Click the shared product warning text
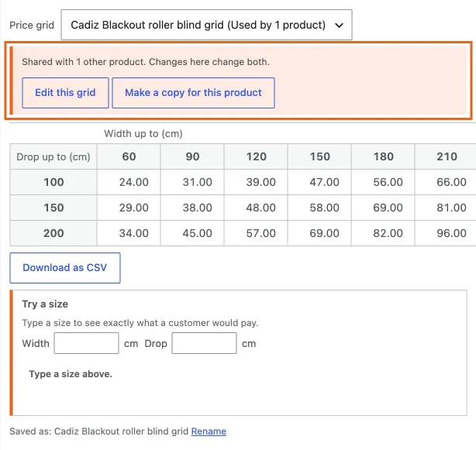The image size is (476, 450). point(146,62)
